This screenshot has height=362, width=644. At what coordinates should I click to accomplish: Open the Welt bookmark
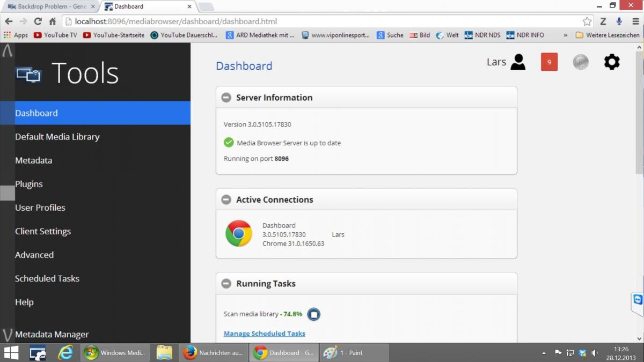[448, 35]
